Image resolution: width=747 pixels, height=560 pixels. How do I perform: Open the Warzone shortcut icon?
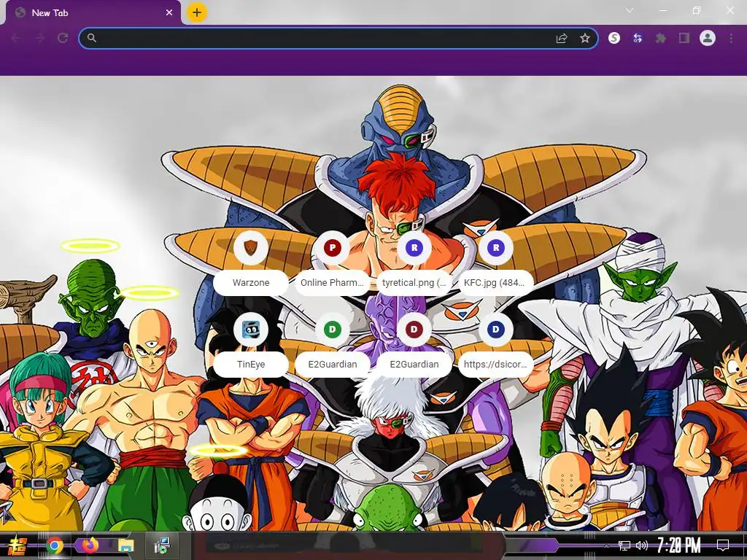pyautogui.click(x=251, y=248)
